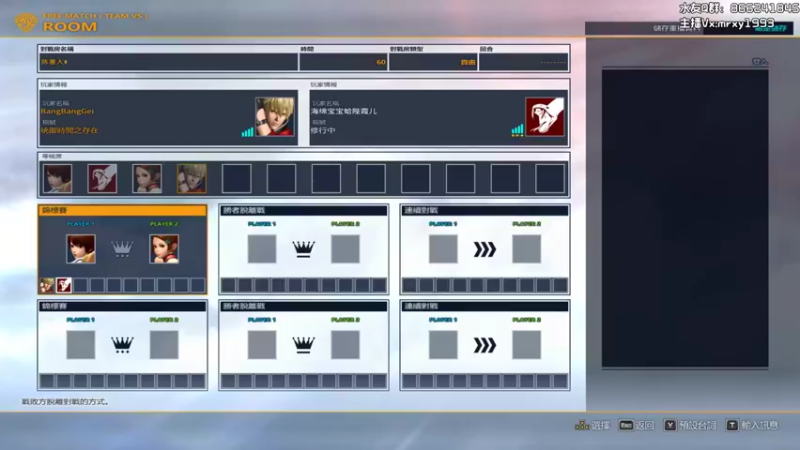Join the Player 2 slot in the lower 勝者脫離戰 panel
The image size is (800, 450).
[x=345, y=345]
